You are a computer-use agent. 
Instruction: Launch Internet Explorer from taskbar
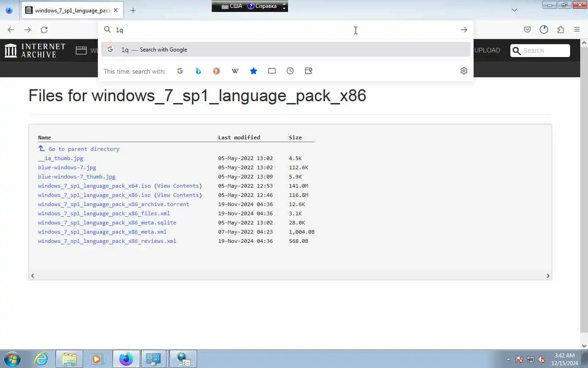(x=41, y=359)
